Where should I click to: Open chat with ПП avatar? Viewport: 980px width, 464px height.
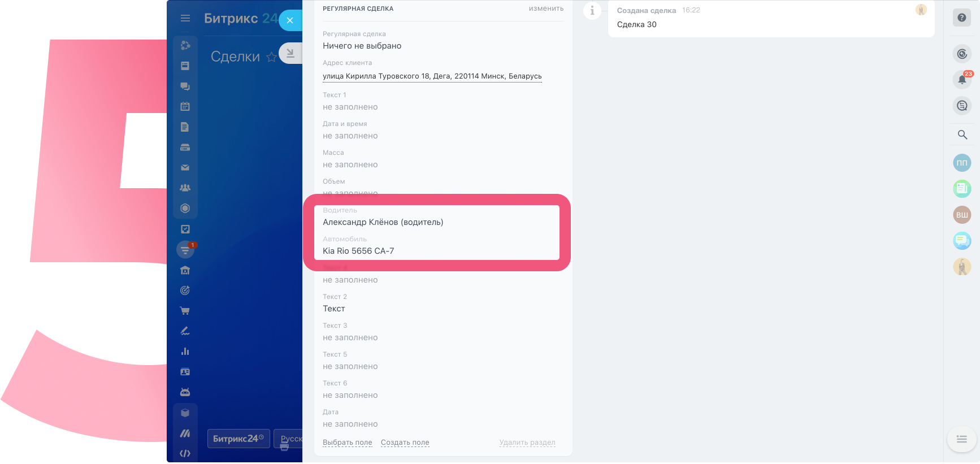pos(962,163)
